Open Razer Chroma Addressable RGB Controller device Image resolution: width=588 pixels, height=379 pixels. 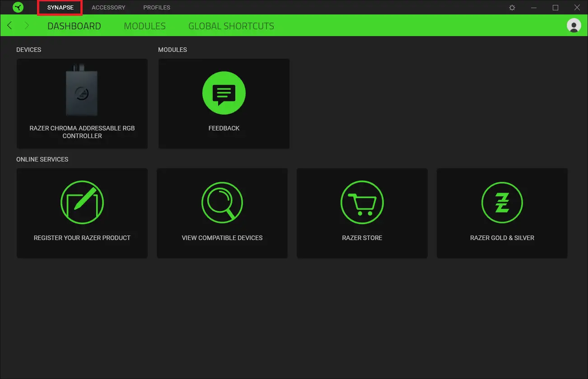(x=82, y=103)
